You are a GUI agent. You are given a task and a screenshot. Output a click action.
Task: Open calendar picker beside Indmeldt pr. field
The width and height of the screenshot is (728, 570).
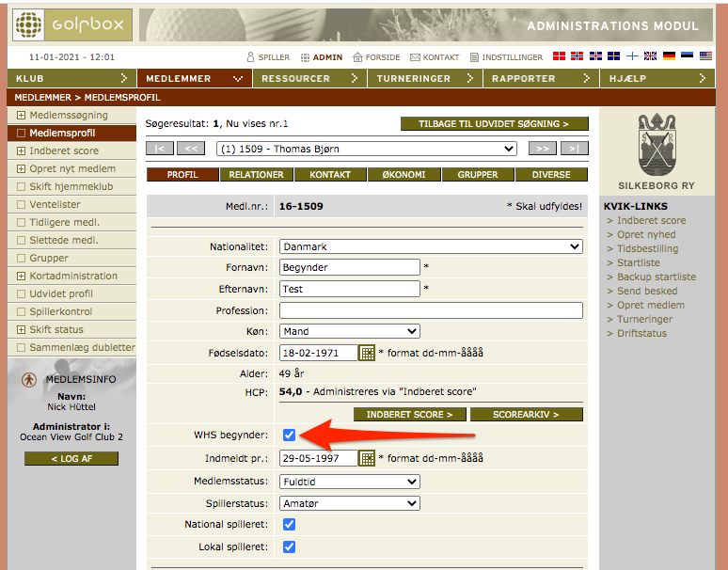(x=368, y=458)
